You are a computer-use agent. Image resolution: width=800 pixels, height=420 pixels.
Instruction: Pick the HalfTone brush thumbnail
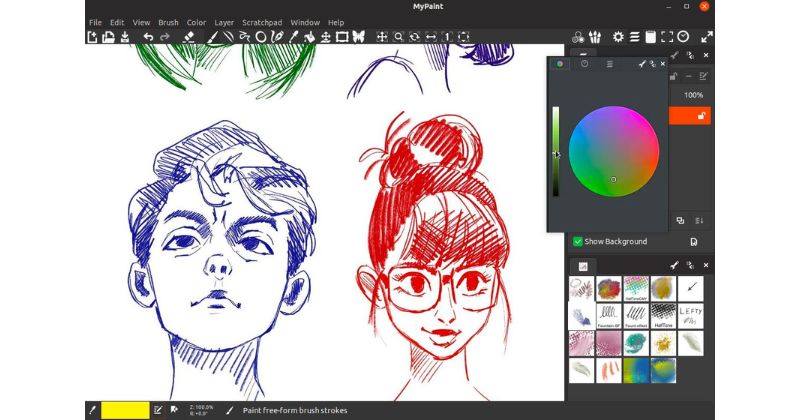point(663,316)
